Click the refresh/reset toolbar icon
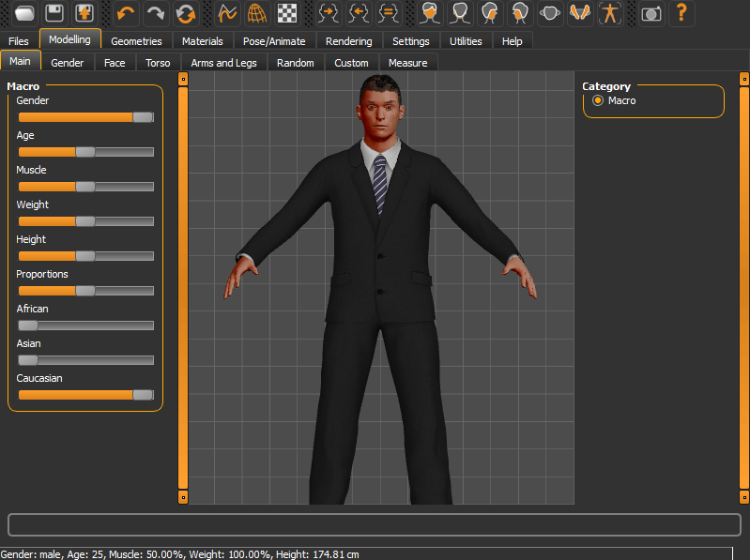The height and width of the screenshot is (560, 750). pyautogui.click(x=185, y=13)
